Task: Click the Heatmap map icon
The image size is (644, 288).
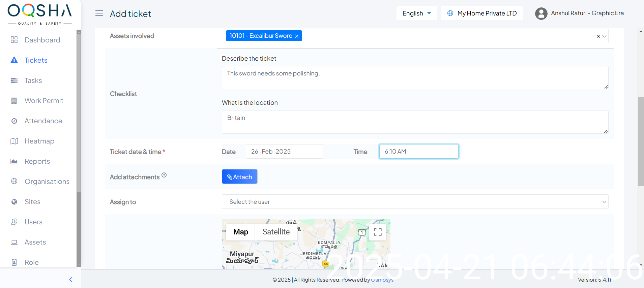Action: tap(14, 141)
